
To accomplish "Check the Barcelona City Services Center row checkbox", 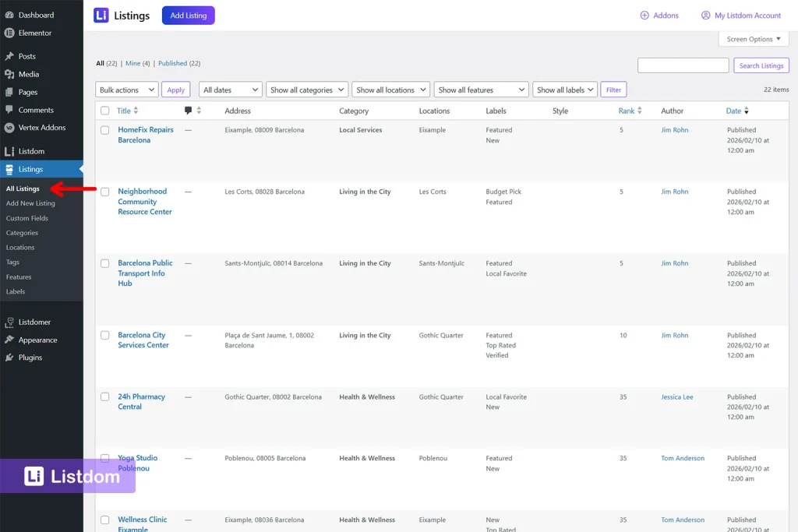I will pos(105,335).
